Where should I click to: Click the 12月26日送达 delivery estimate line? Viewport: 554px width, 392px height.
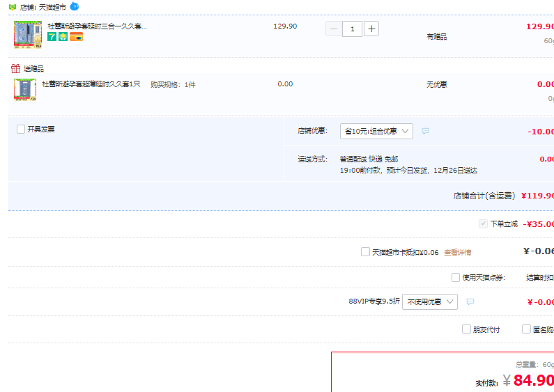point(408,171)
